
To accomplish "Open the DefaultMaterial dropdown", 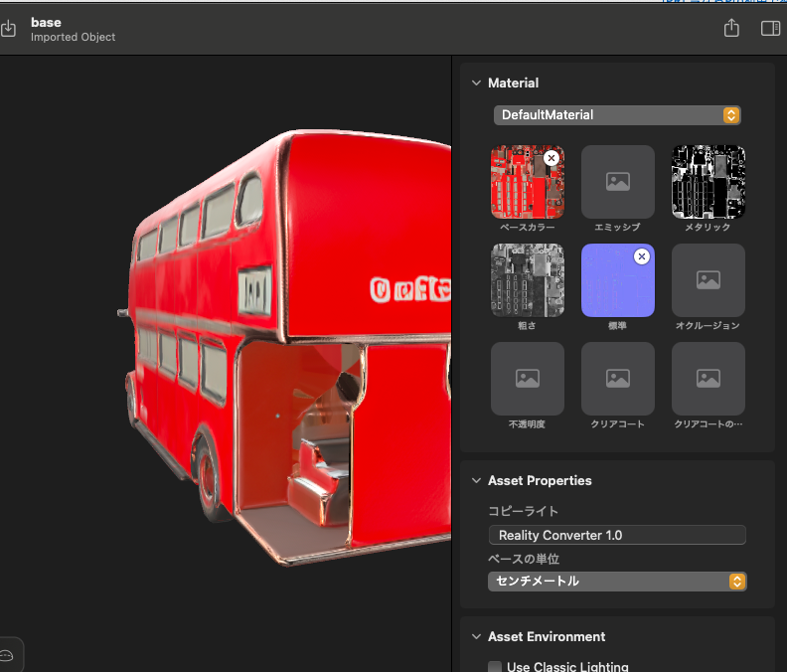I will (617, 115).
